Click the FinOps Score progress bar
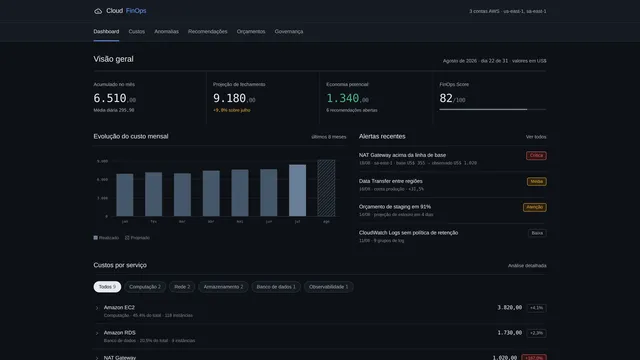640x360 pixels. click(493, 109)
